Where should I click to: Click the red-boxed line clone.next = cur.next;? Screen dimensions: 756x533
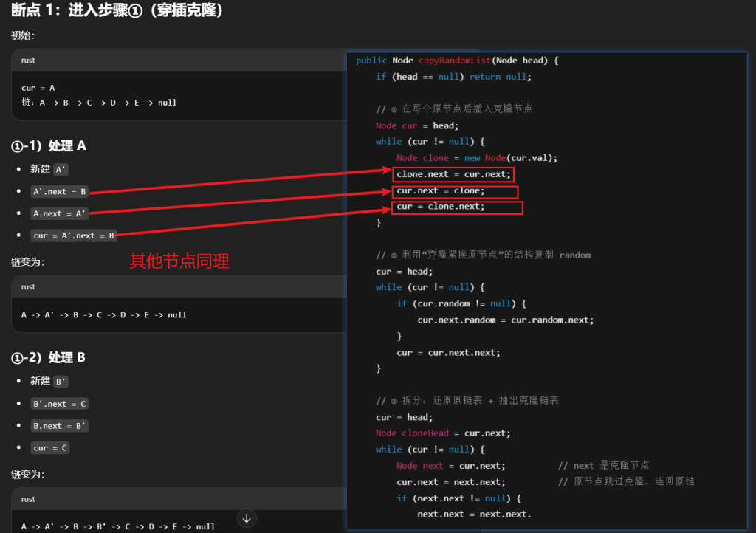click(453, 174)
